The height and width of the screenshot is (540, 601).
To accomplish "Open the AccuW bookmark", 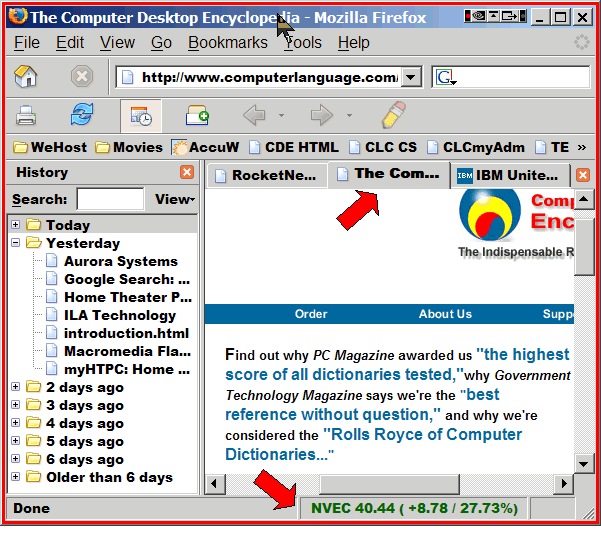I will point(205,147).
